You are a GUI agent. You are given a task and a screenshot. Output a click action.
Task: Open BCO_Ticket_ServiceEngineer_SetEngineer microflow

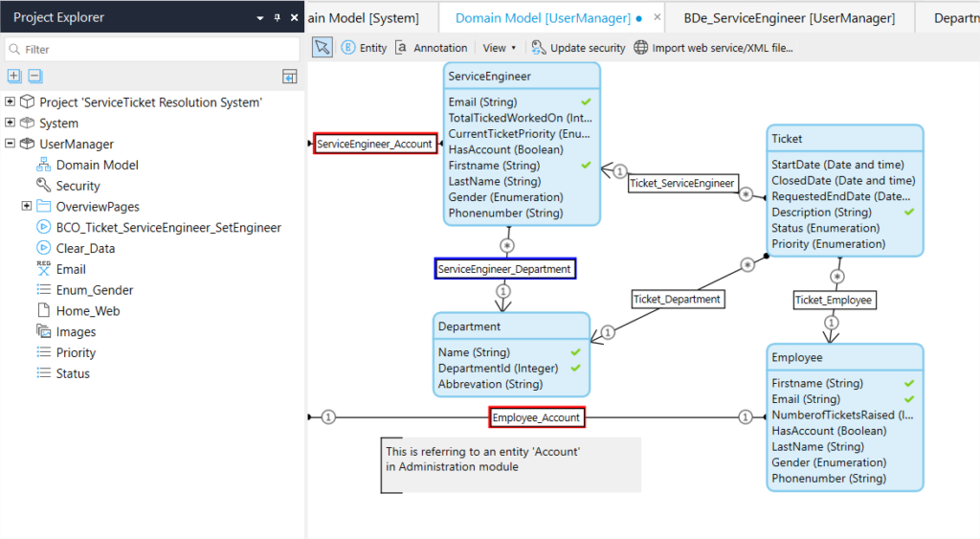pyautogui.click(x=168, y=227)
